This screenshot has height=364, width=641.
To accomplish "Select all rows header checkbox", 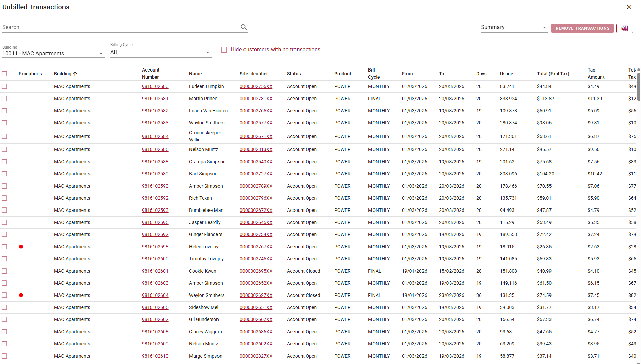I will pos(4,74).
